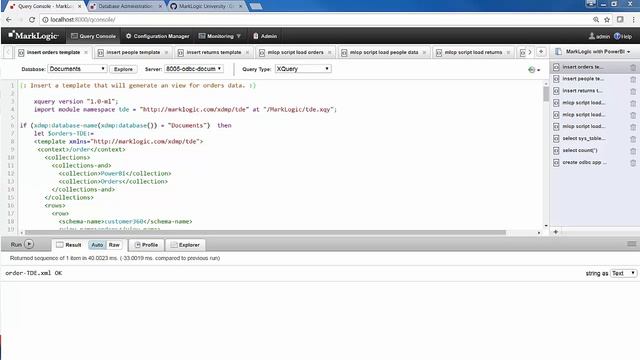640x360 pixels.
Task: Add a new query tab
Action: click(541, 52)
